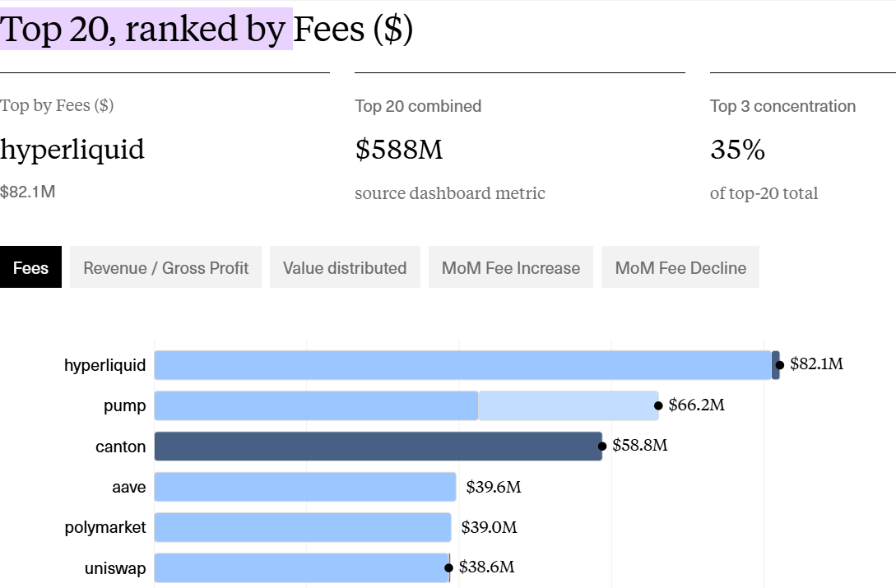The width and height of the screenshot is (896, 588).
Task: Click the $82.1M bar value label
Action: coord(816,364)
